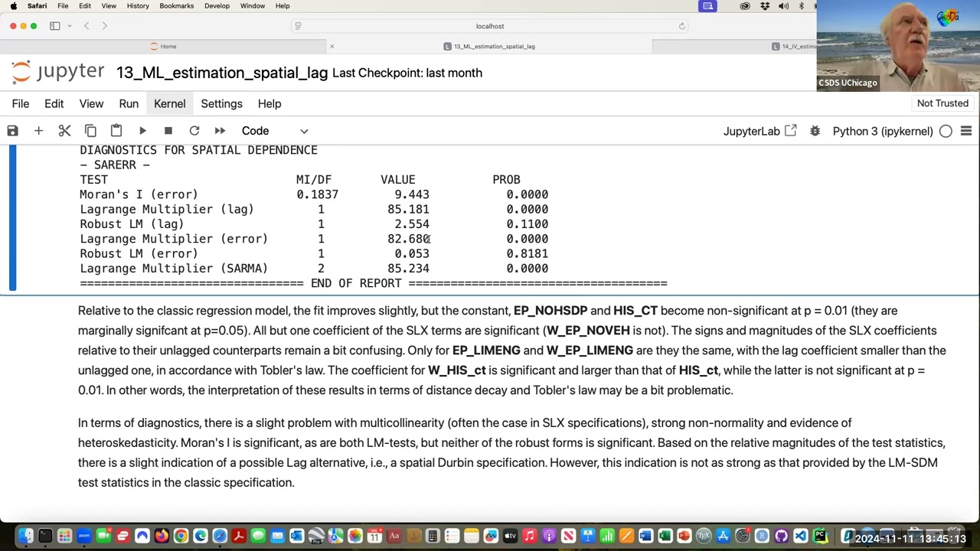Open the Settings menu
The height and width of the screenshot is (551, 980).
pos(221,103)
